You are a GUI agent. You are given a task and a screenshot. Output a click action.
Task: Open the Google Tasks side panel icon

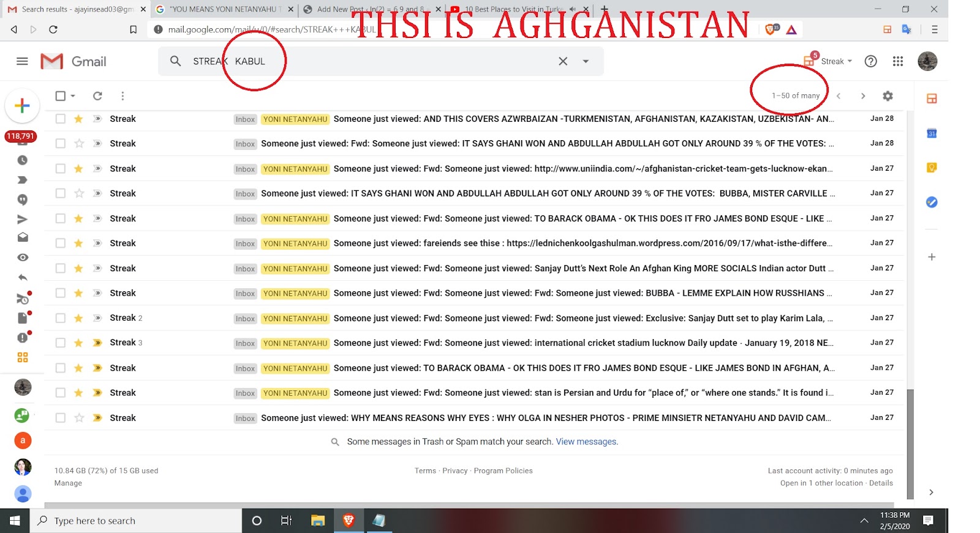click(x=932, y=203)
